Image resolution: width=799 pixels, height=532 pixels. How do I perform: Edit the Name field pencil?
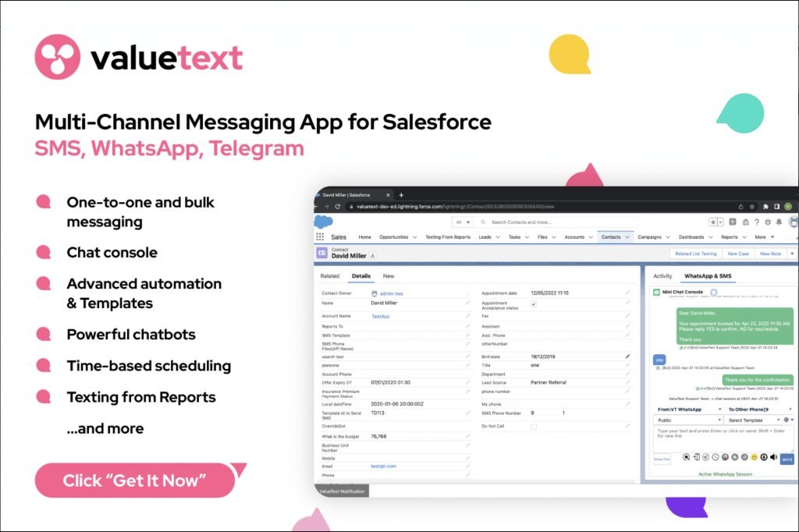coord(467,303)
